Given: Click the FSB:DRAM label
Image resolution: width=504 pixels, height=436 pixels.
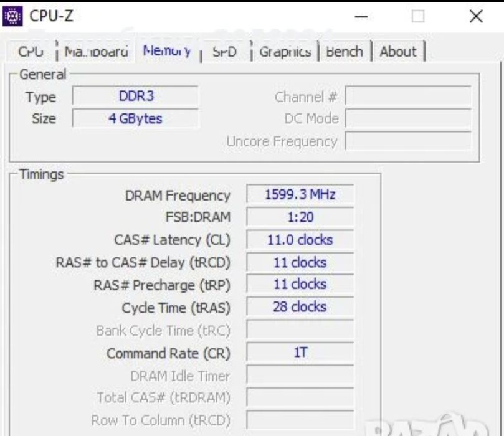Looking at the screenshot, I should (x=198, y=217).
